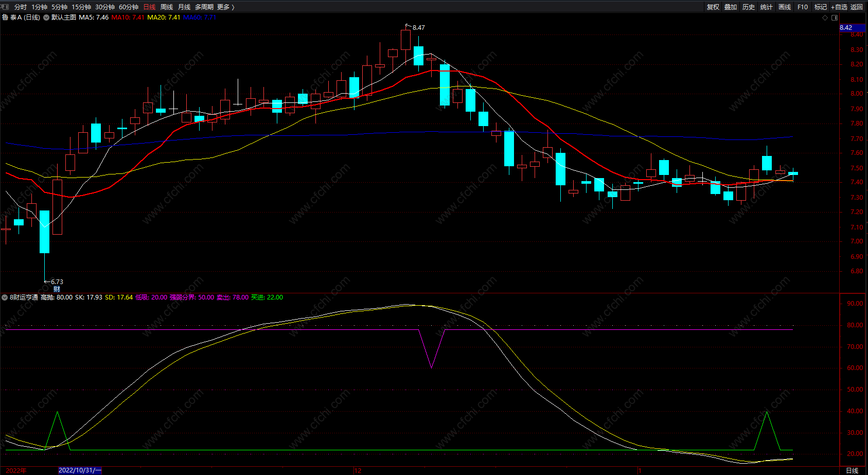The width and height of the screenshot is (868, 475).
Task: Open the F10 company info button
Action: pos(803,7)
